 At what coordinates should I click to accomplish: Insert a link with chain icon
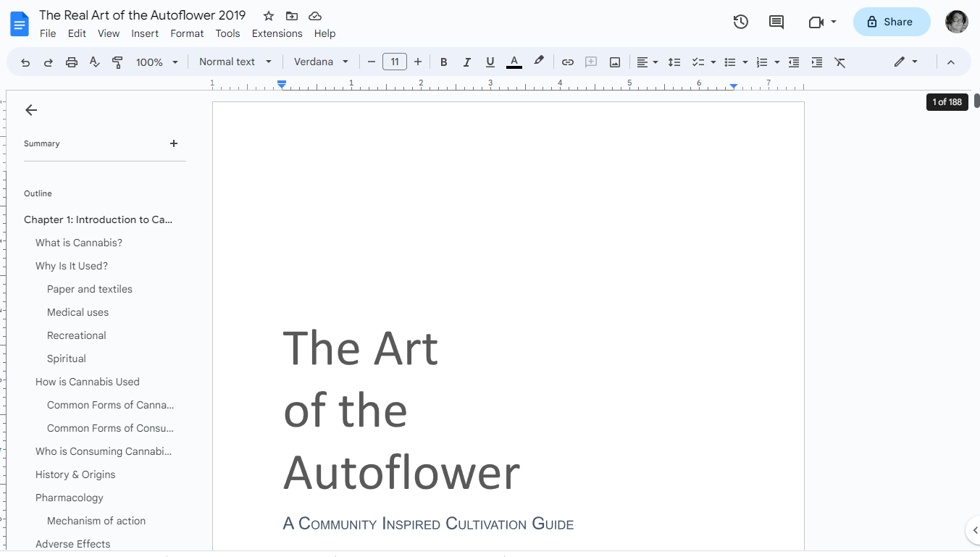point(568,62)
